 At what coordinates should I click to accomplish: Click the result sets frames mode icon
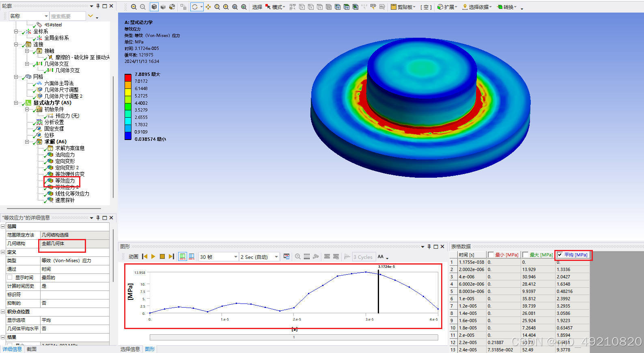192,256
